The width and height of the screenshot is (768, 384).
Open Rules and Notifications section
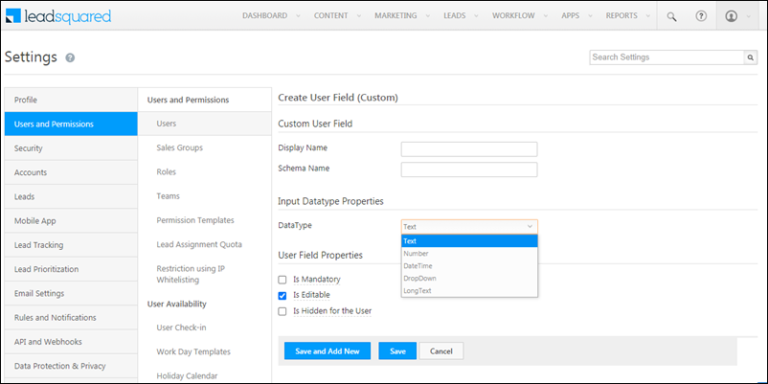pyautogui.click(x=71, y=317)
